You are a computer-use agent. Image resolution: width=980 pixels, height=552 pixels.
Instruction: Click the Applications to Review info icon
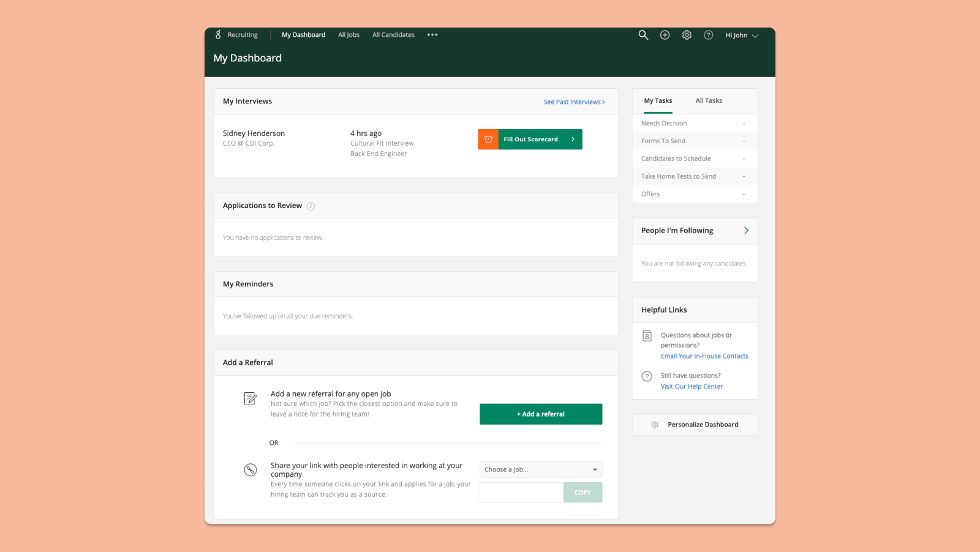pos(311,206)
